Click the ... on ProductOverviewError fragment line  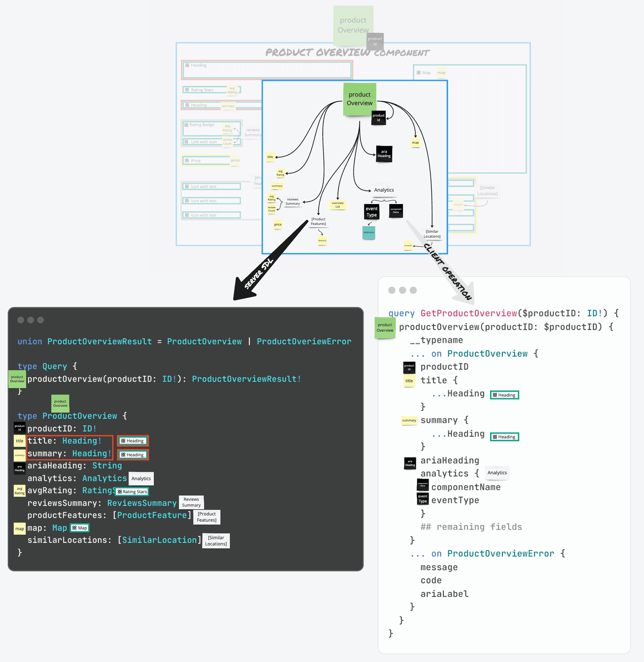[x=488, y=554]
